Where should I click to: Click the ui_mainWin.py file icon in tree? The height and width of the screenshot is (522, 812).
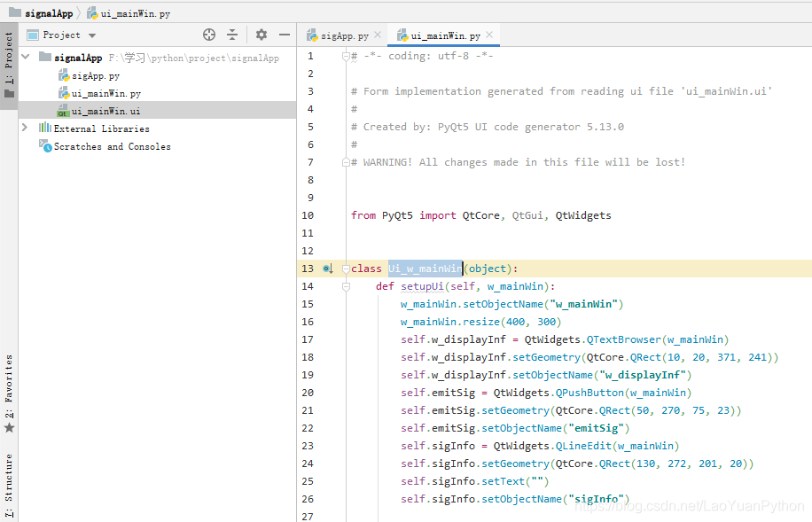[x=64, y=93]
